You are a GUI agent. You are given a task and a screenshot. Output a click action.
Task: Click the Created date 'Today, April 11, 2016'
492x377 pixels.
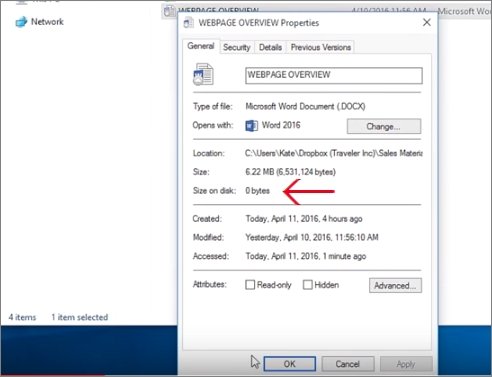(x=304, y=219)
